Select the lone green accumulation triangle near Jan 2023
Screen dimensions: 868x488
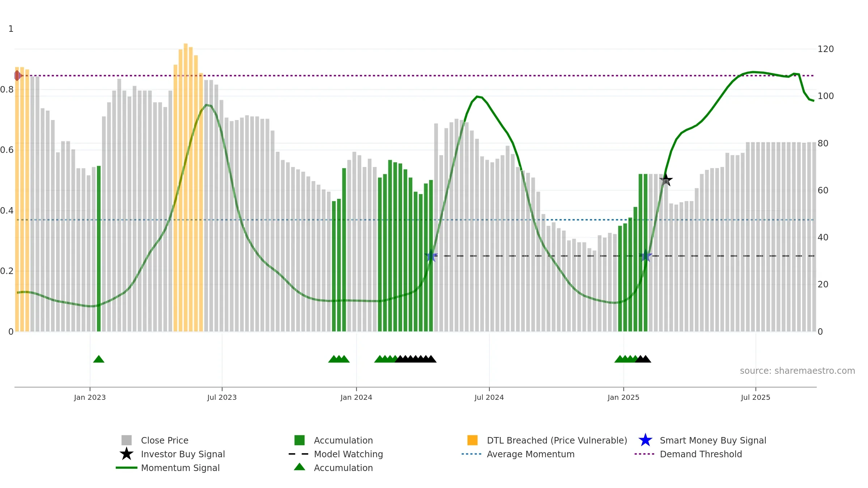[99, 359]
